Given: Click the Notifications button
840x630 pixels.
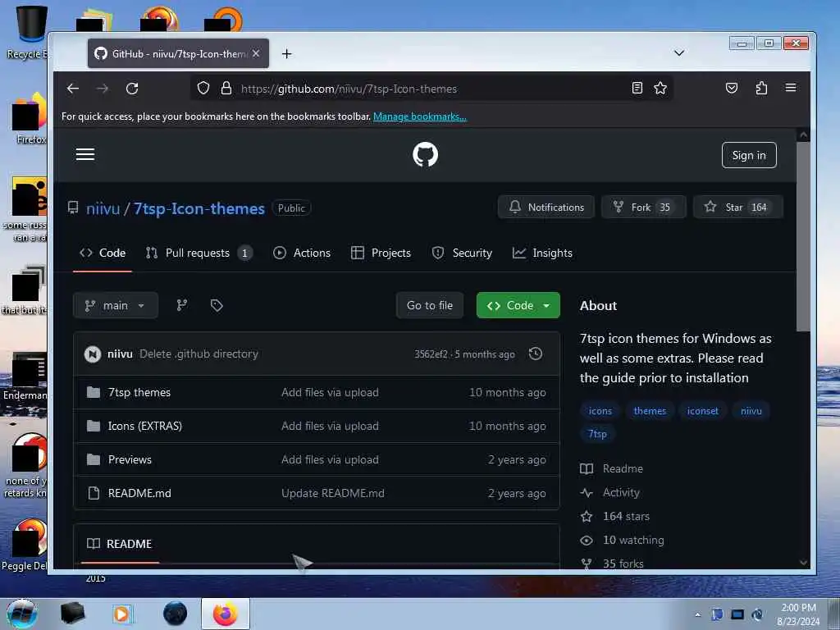Looking at the screenshot, I should 546,208.
